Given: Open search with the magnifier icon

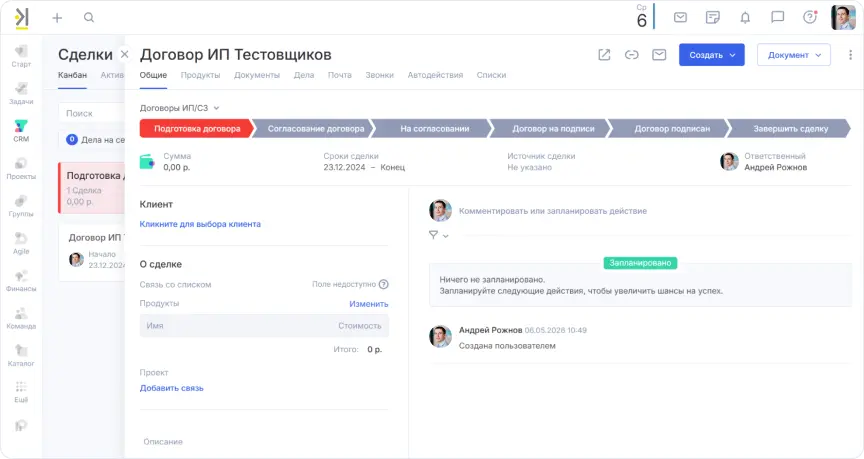Looking at the screenshot, I should (89, 18).
